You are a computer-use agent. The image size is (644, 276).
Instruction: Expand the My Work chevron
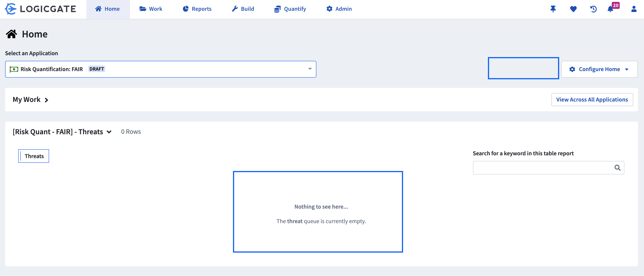pyautogui.click(x=46, y=100)
